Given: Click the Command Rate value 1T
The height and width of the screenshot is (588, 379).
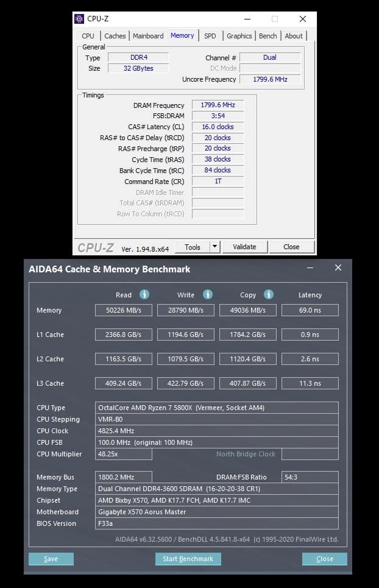Looking at the screenshot, I should coord(218,181).
